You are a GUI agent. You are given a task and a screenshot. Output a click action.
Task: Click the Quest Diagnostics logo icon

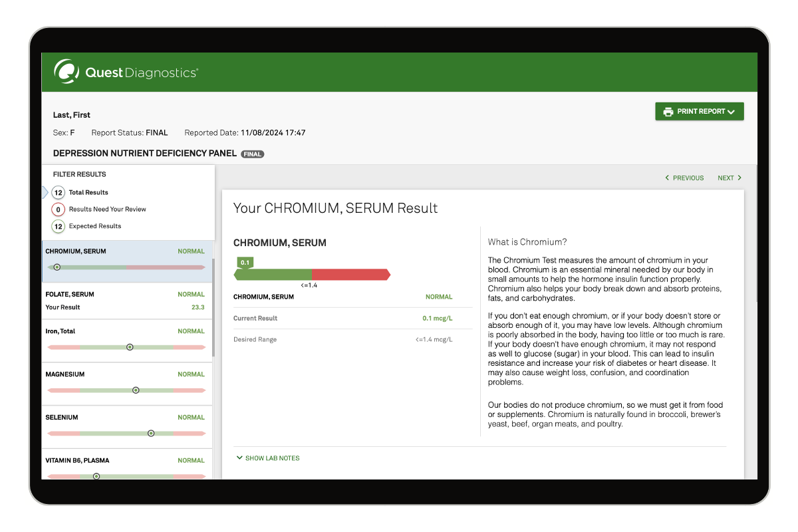tap(66, 71)
